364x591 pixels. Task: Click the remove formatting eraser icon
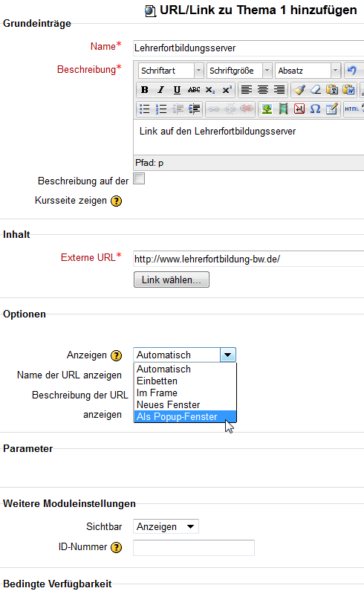(x=316, y=90)
